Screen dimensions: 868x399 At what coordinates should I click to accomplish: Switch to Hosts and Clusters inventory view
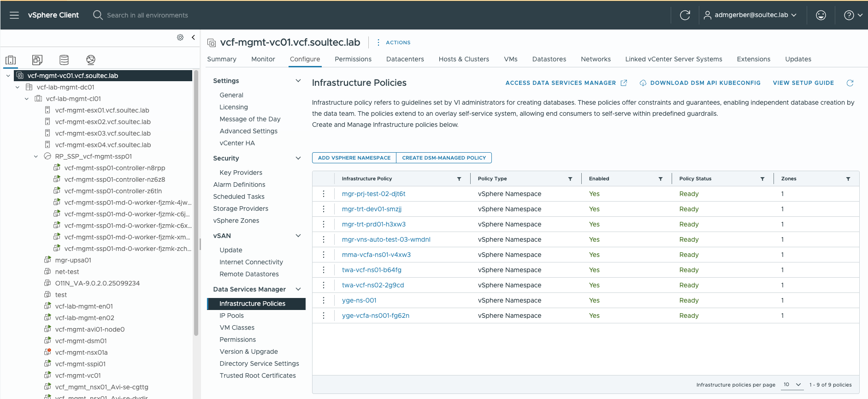click(11, 60)
